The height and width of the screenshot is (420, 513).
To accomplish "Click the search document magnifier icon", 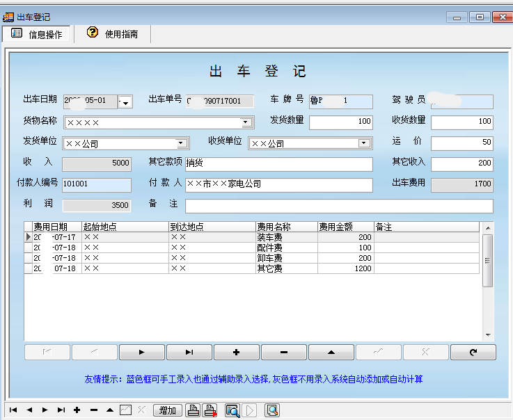I will point(273,410).
